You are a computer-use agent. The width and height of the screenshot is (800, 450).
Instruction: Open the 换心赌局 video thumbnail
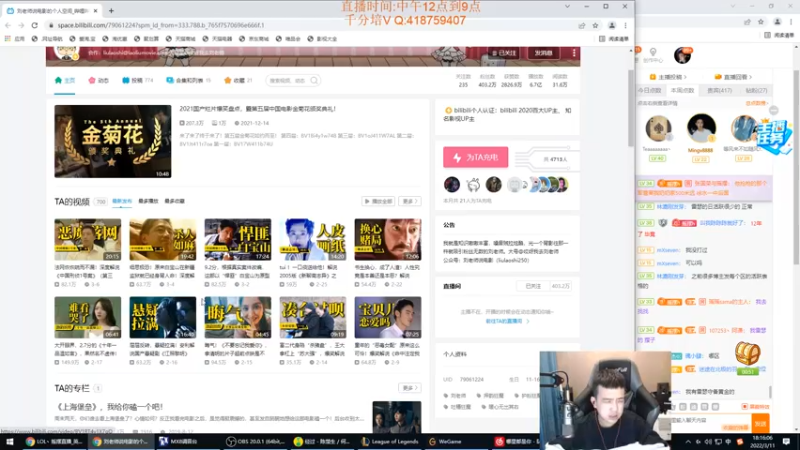(388, 240)
